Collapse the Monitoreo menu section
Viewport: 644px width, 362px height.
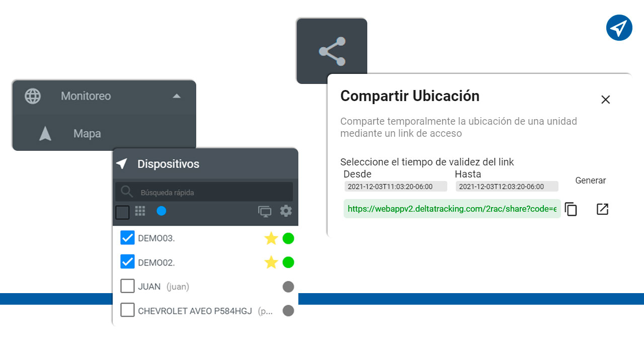(177, 96)
